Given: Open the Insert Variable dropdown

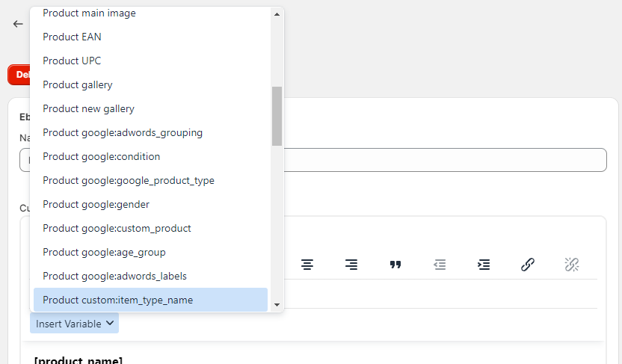Looking at the screenshot, I should coord(74,324).
